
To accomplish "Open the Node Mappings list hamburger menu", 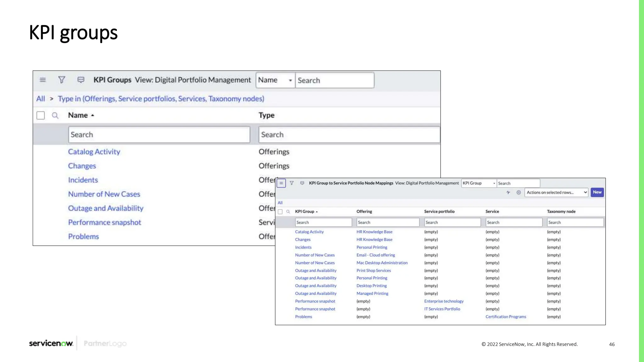I will pyautogui.click(x=281, y=183).
